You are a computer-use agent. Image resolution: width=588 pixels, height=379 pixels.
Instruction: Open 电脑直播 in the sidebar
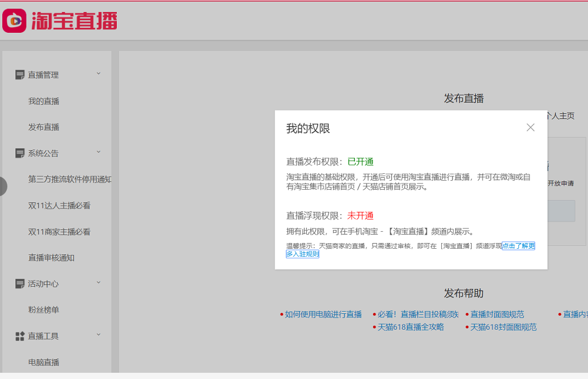[x=44, y=362]
